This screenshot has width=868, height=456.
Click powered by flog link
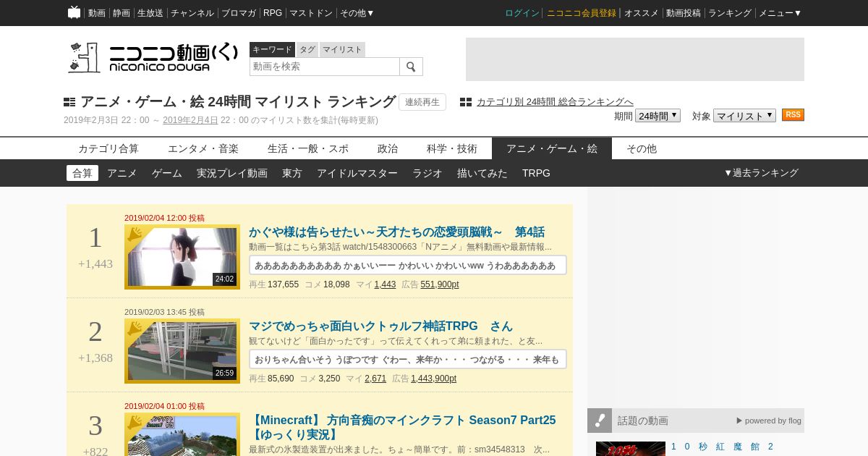tap(769, 421)
